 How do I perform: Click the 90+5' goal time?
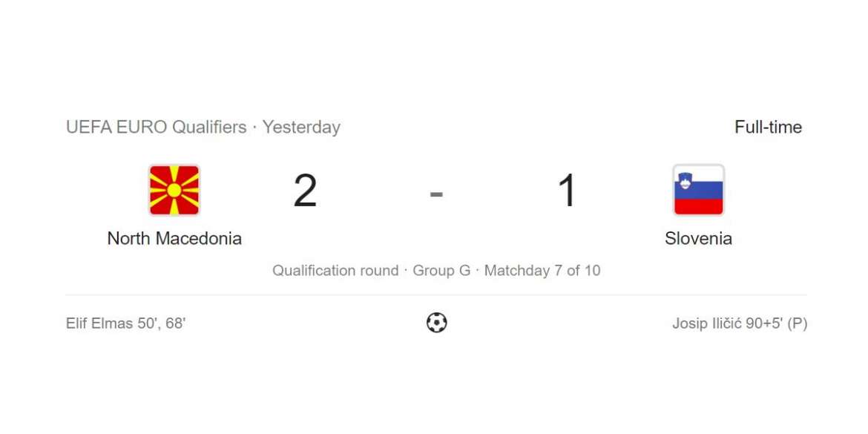[766, 323]
